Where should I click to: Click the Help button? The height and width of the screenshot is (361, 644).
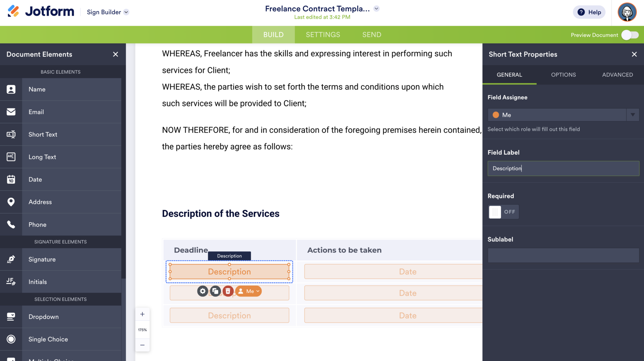(x=589, y=12)
